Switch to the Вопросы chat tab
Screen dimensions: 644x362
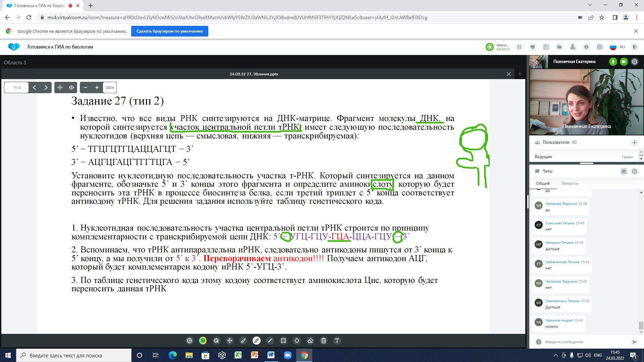[x=570, y=183]
